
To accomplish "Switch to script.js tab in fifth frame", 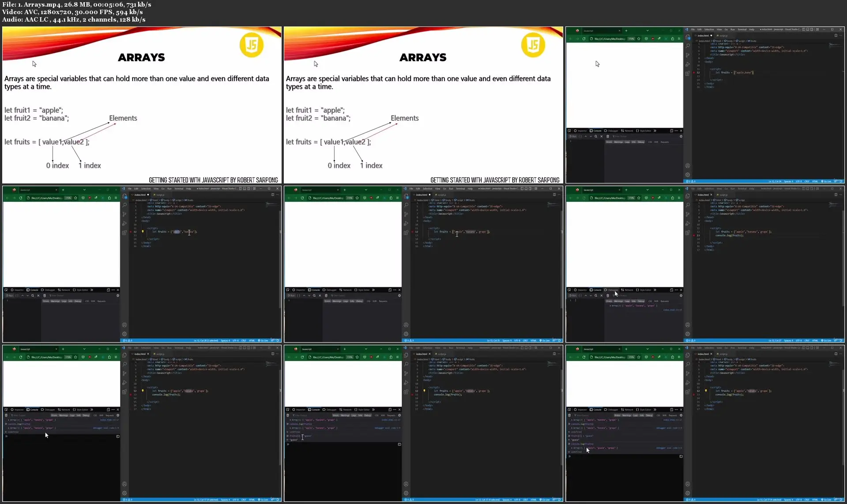I will 440,194.
